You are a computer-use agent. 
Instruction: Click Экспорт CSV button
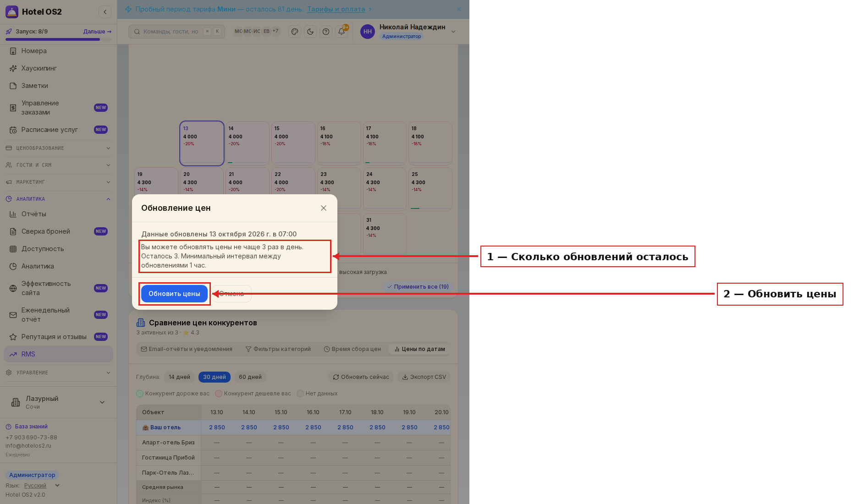(424, 377)
